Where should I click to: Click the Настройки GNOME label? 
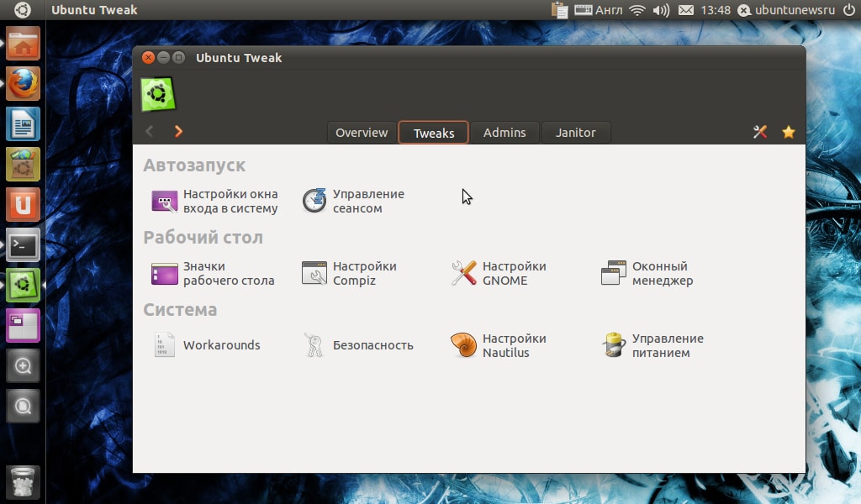[514, 273]
